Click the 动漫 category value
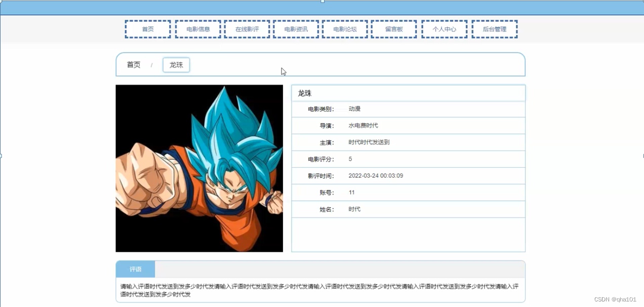This screenshot has height=307, width=644. pyautogui.click(x=354, y=109)
